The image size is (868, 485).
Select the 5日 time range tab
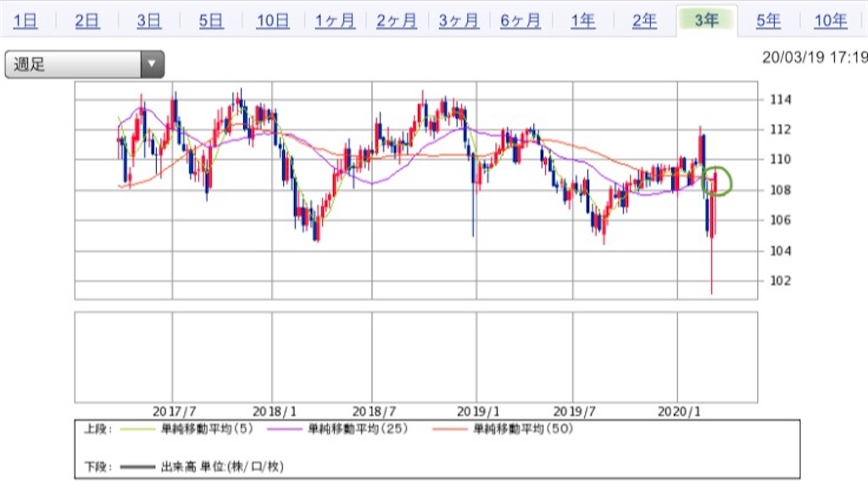coord(211,21)
